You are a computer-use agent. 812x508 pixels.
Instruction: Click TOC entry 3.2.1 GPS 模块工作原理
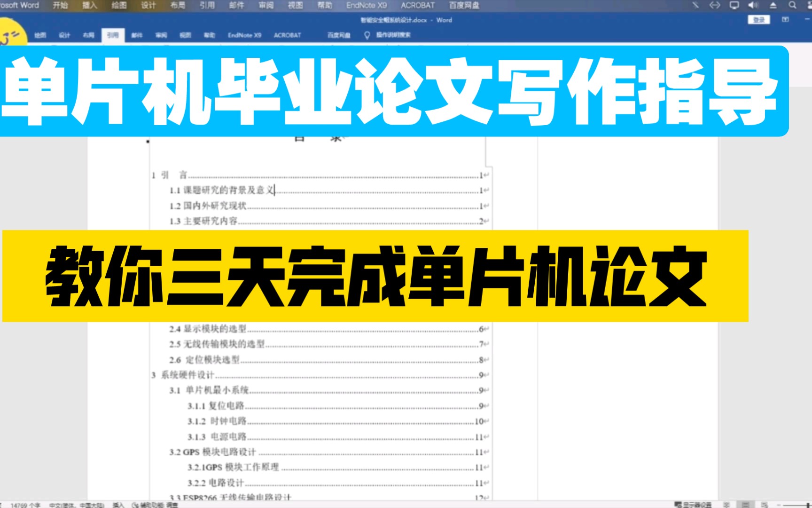(338, 468)
